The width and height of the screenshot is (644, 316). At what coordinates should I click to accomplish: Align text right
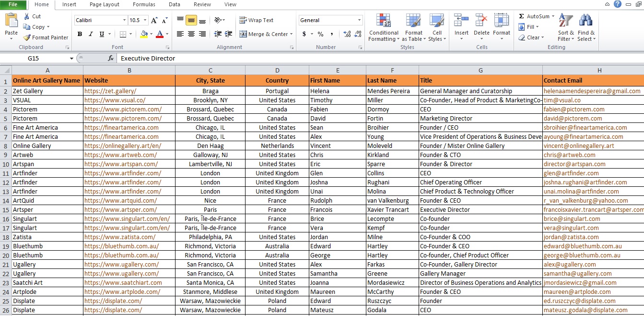point(202,34)
